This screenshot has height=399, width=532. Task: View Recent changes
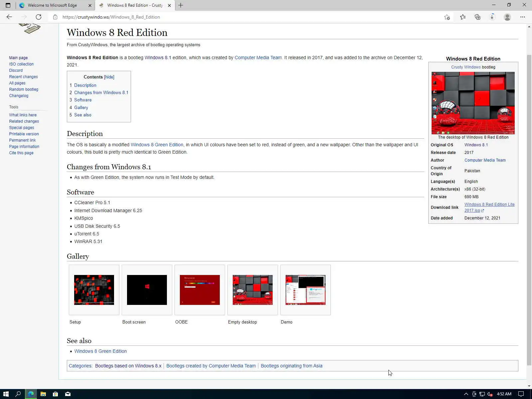click(x=23, y=77)
